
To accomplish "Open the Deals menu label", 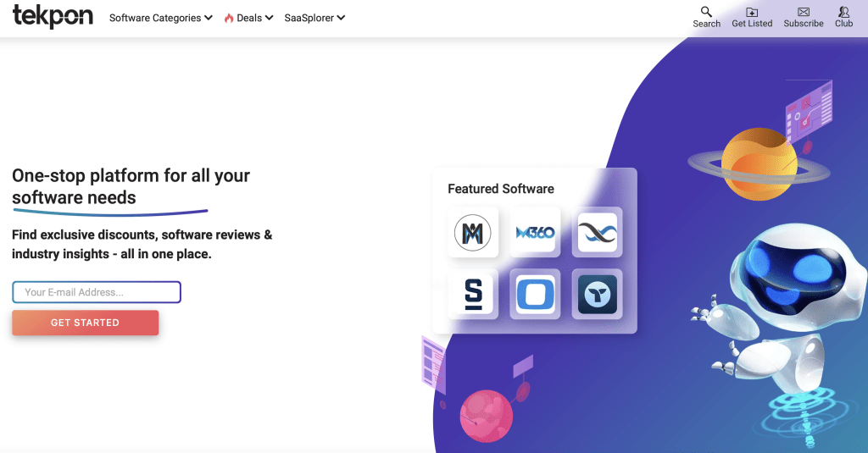I will (249, 18).
